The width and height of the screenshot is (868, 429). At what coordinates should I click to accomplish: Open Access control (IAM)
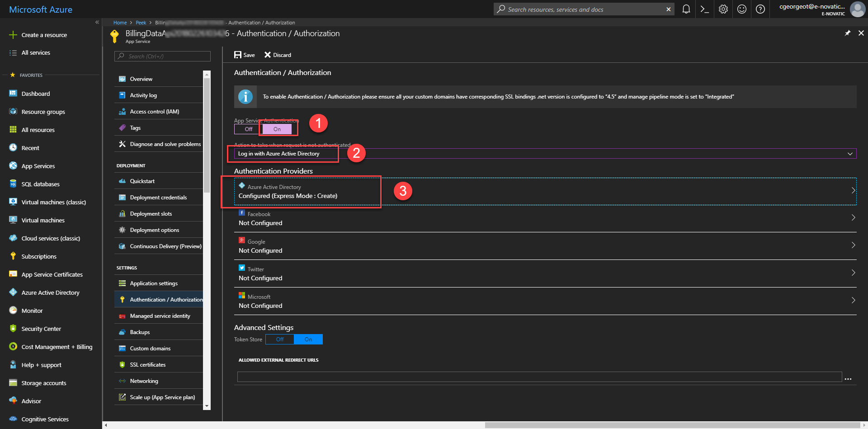(x=159, y=111)
